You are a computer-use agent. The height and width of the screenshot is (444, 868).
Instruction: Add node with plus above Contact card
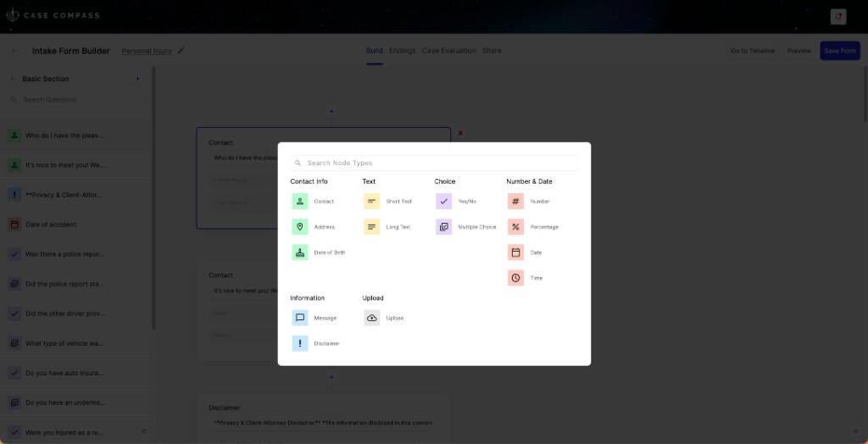[331, 111]
